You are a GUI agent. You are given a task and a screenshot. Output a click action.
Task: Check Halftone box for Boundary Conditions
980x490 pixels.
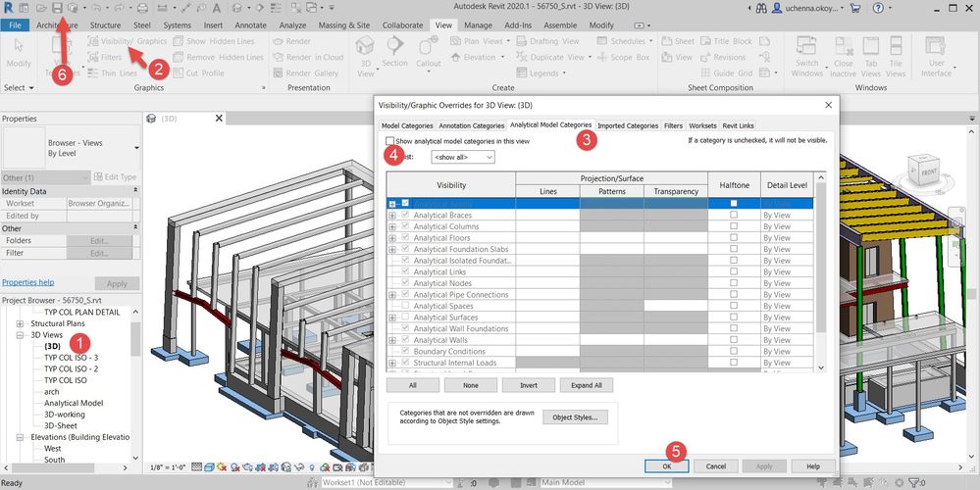coord(734,351)
